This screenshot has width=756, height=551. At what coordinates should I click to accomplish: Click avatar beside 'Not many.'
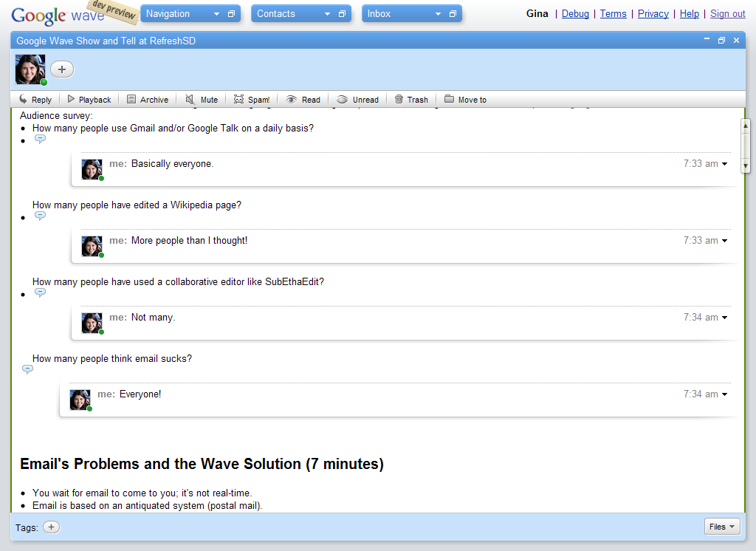92,323
